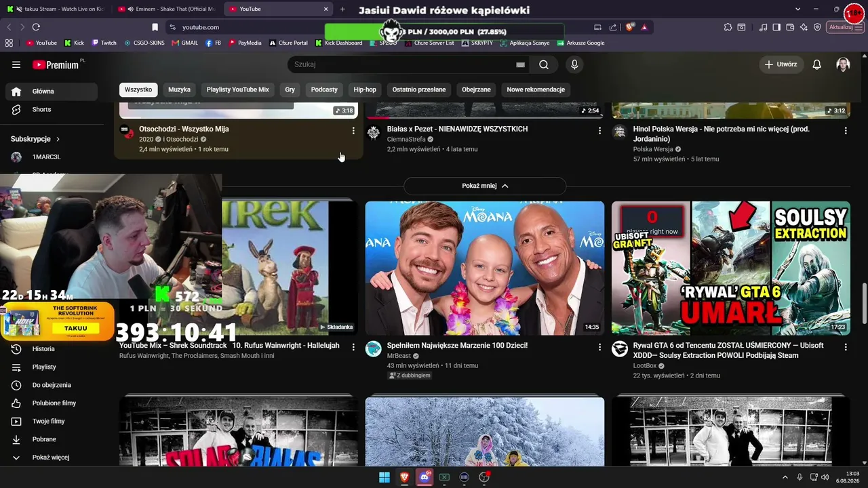Select the Podcasty filter chip
Viewport: 868px width, 488px height.
(324, 89)
